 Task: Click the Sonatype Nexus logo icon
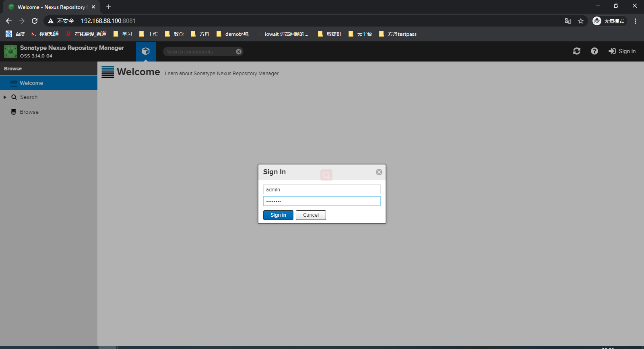(10, 51)
